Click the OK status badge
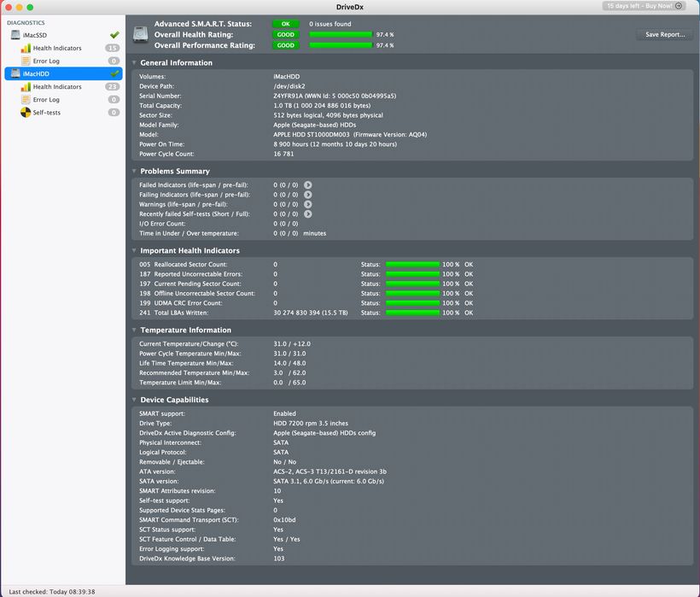 pyautogui.click(x=286, y=24)
